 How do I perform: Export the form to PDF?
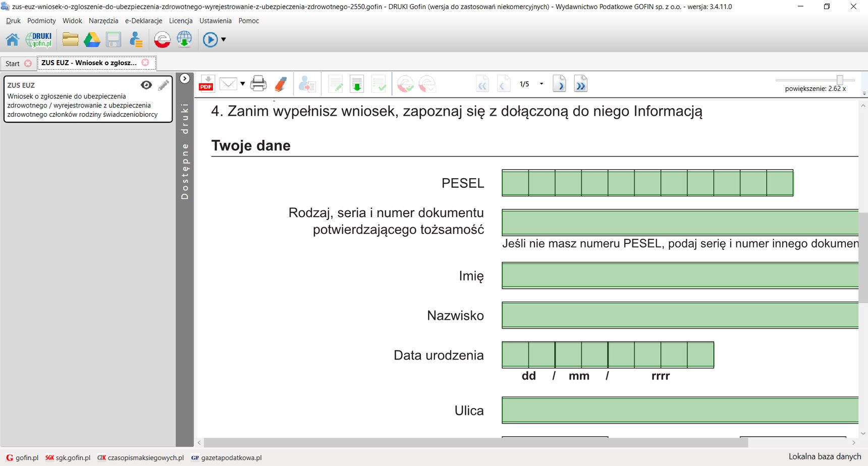[206, 84]
